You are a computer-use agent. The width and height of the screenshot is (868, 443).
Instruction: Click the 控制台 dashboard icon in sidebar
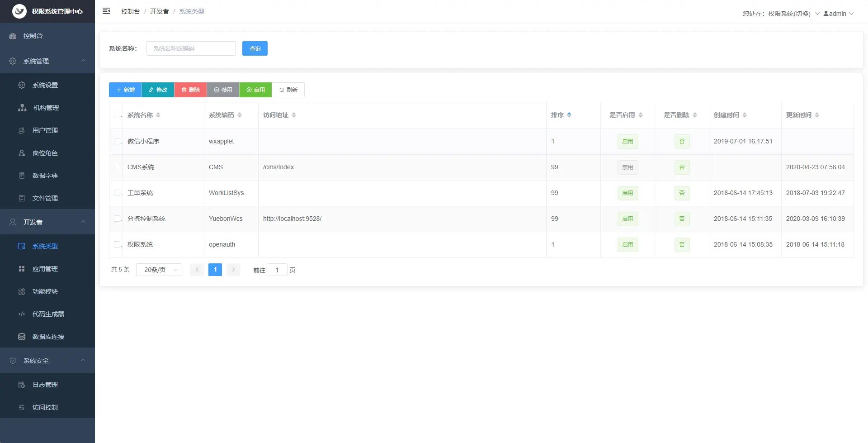click(x=13, y=36)
